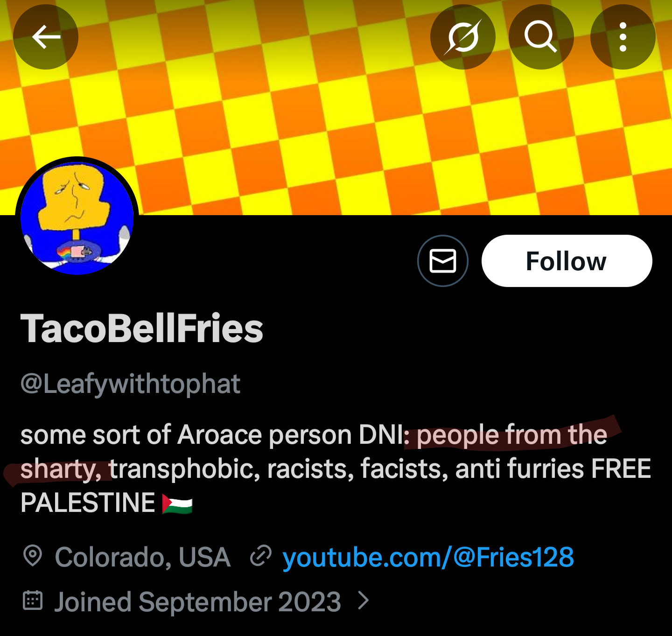Open the three-dot more options menu
Viewport: 672px width, 636px height.
pyautogui.click(x=623, y=37)
